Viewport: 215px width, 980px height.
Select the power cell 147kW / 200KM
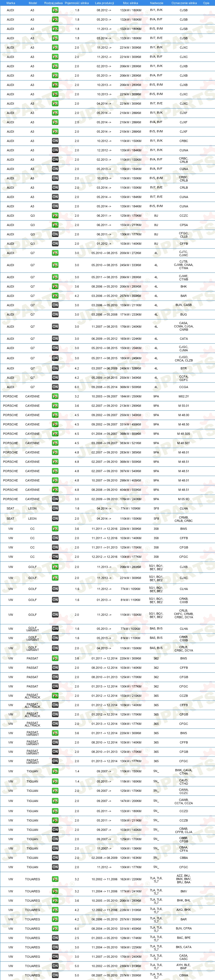pos(131,801)
